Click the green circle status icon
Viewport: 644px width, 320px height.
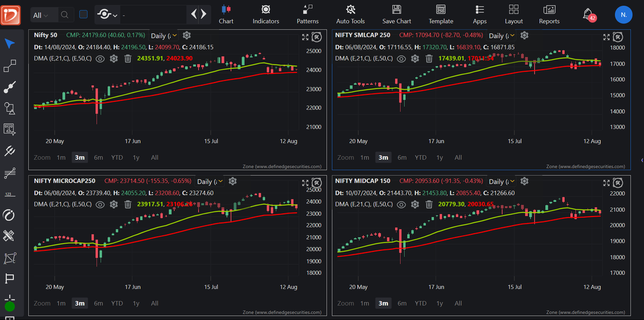click(x=9, y=307)
